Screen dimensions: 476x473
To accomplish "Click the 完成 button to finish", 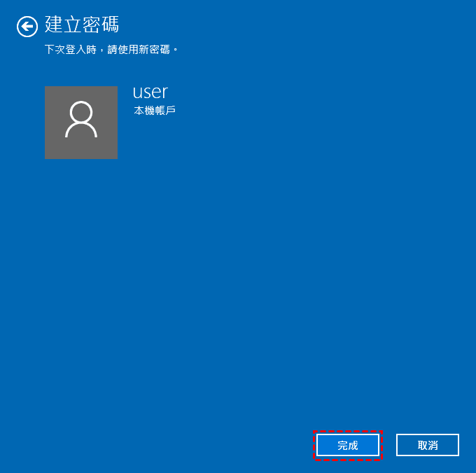I will (x=348, y=445).
